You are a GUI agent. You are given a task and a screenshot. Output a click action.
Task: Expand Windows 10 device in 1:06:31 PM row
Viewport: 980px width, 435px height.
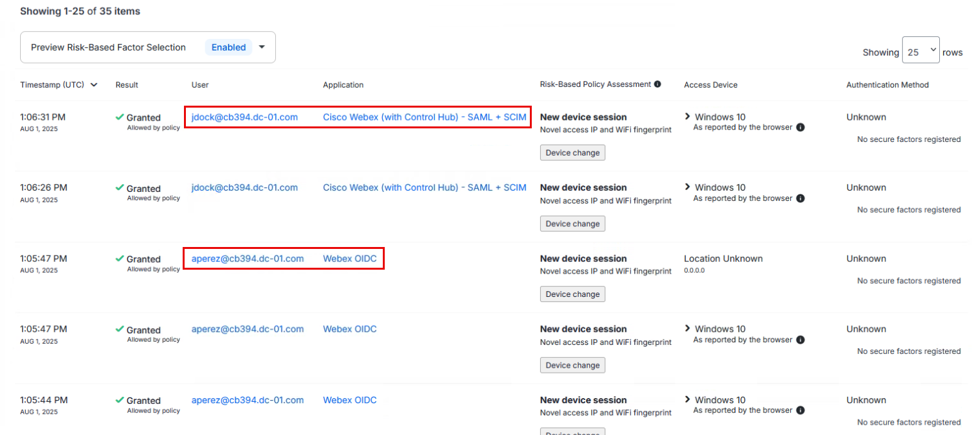(x=688, y=117)
